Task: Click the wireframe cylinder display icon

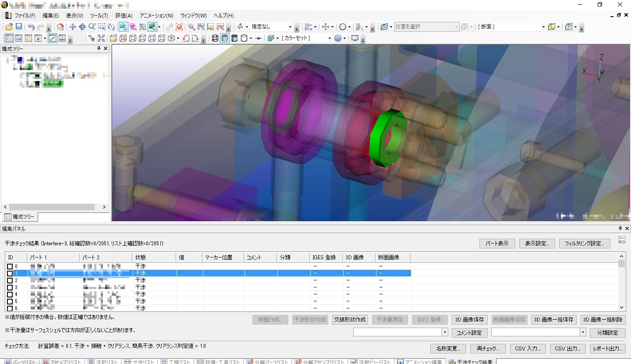Action: [215, 38]
